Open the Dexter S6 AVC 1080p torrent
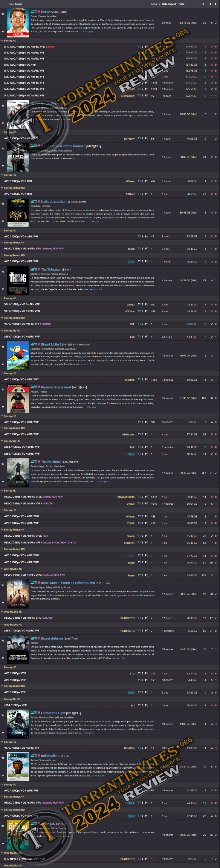 pyautogui.click(x=20, y=65)
